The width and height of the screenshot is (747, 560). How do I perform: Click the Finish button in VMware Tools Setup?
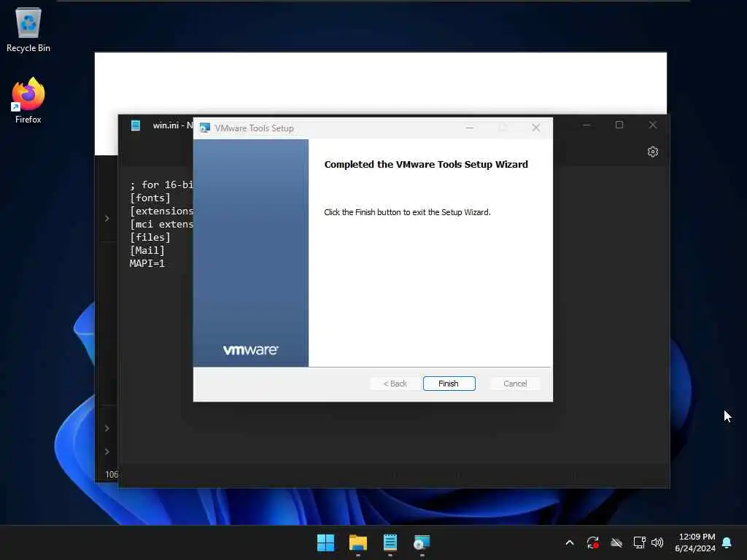tap(449, 384)
